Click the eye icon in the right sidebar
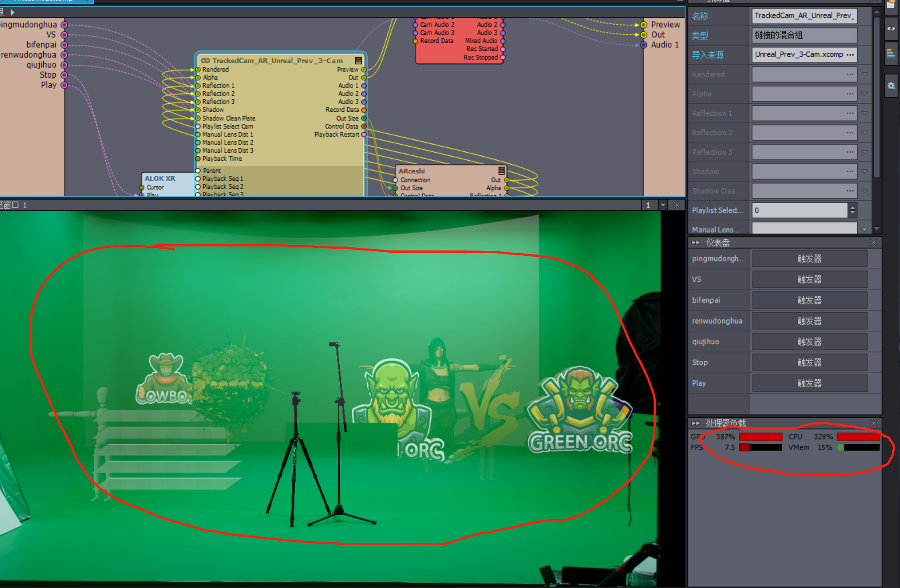Viewport: 900px width, 588px height. pos(891,29)
